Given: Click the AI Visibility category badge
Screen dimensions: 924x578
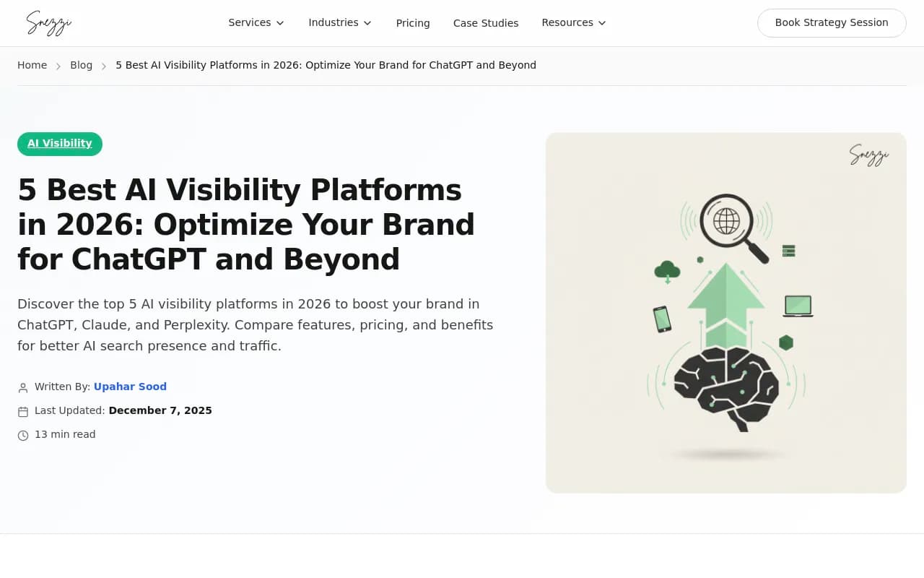Looking at the screenshot, I should pos(59,144).
